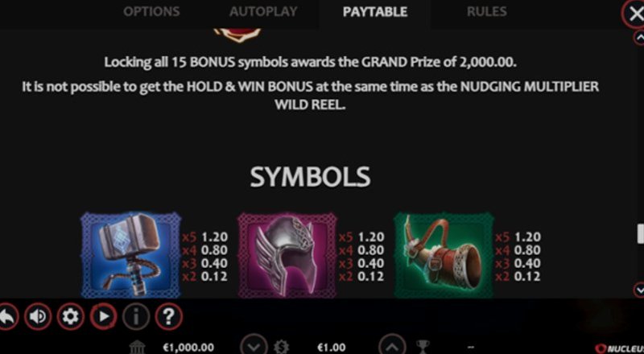The height and width of the screenshot is (354, 644).
Task: Click the paytable scroll up arrow
Action: [x=639, y=38]
